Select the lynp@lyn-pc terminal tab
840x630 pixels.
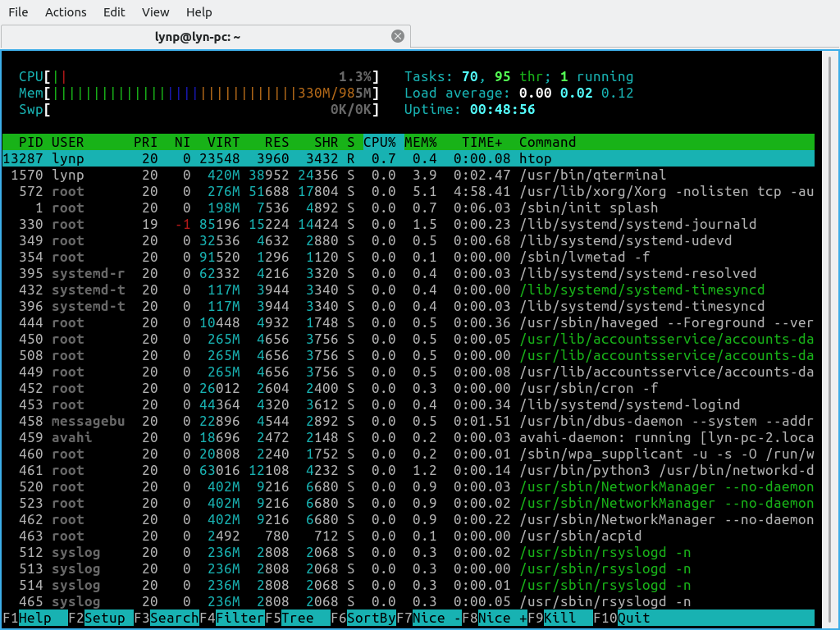coord(197,37)
